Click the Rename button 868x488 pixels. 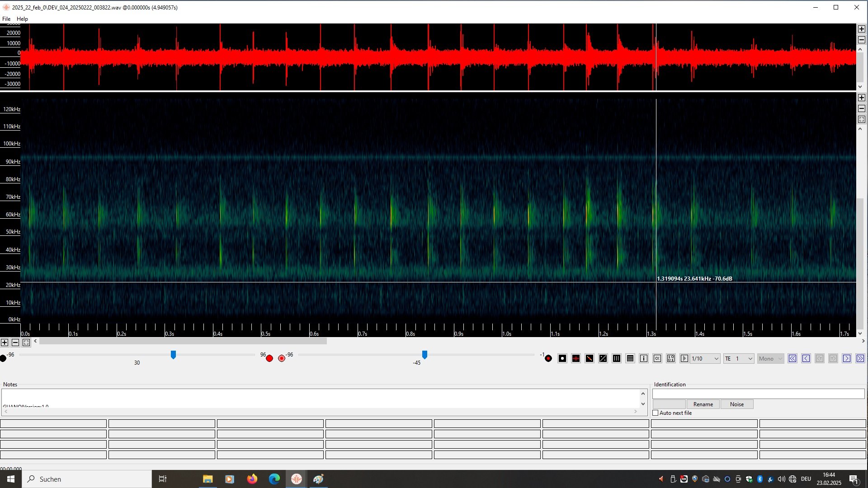(703, 404)
